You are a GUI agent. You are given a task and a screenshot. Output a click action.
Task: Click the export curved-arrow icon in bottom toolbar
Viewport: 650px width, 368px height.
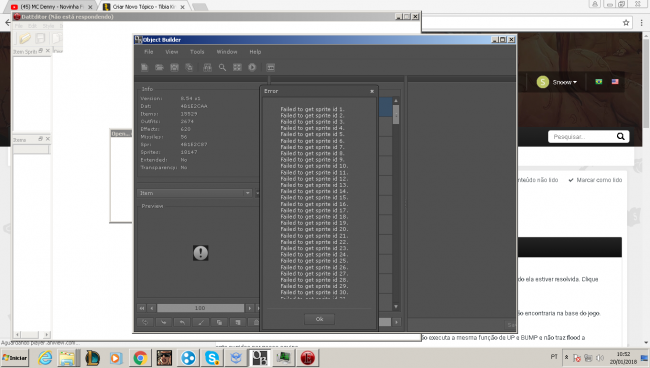click(x=182, y=322)
